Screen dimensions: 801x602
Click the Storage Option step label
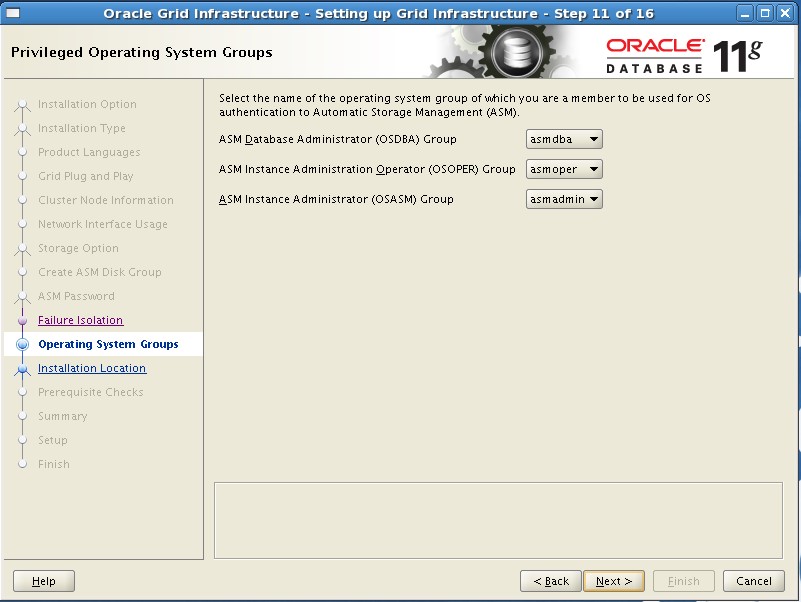tap(78, 248)
